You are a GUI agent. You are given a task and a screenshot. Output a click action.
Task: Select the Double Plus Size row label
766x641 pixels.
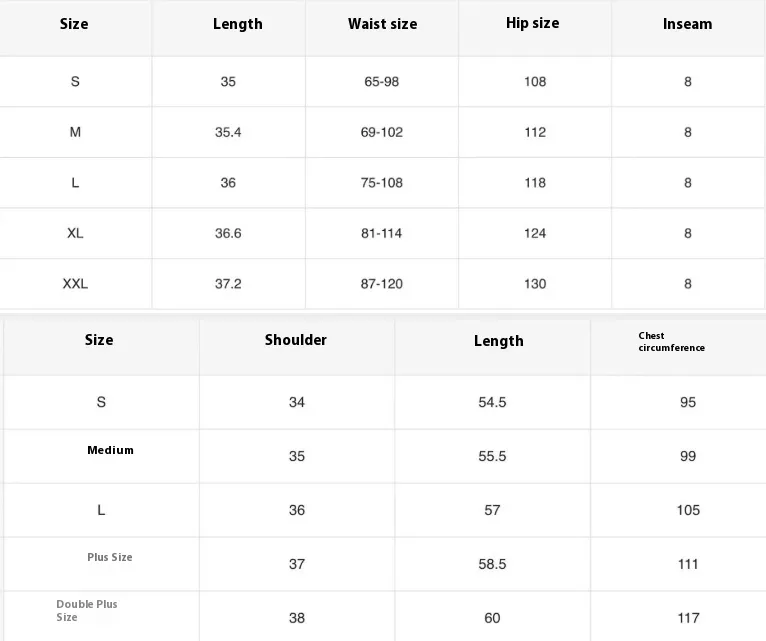tap(86, 611)
